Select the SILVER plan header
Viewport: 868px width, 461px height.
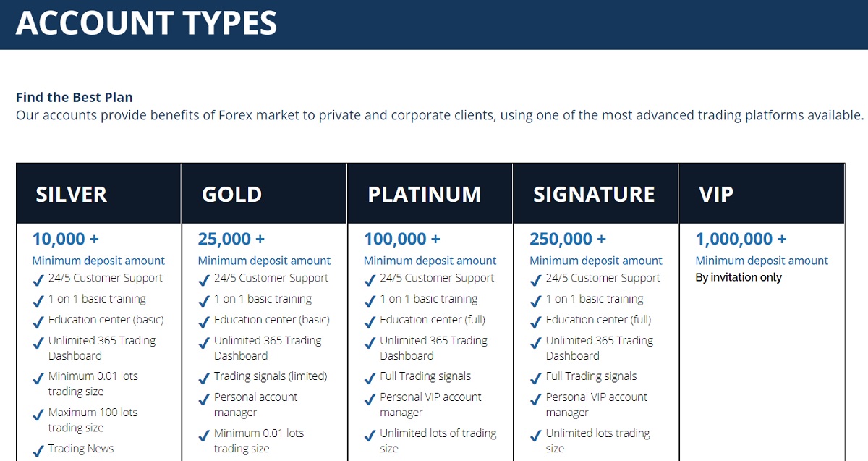[99, 193]
